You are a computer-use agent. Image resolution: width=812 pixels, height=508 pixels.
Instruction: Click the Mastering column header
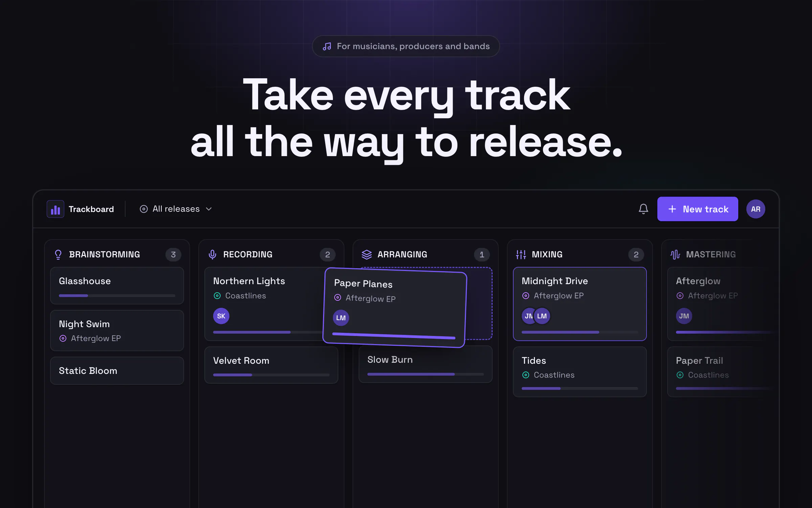pyautogui.click(x=710, y=254)
